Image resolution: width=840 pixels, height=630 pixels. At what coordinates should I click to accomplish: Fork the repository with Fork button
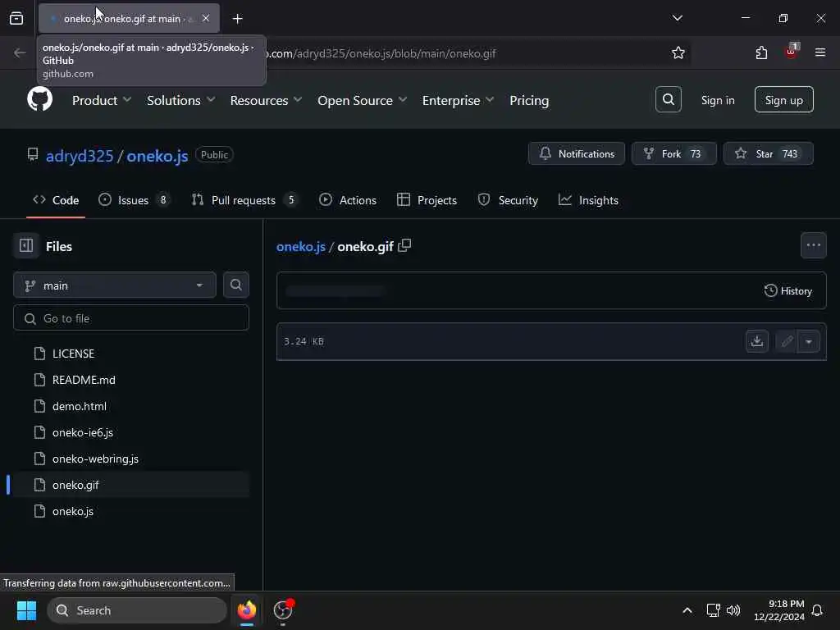[x=674, y=153]
